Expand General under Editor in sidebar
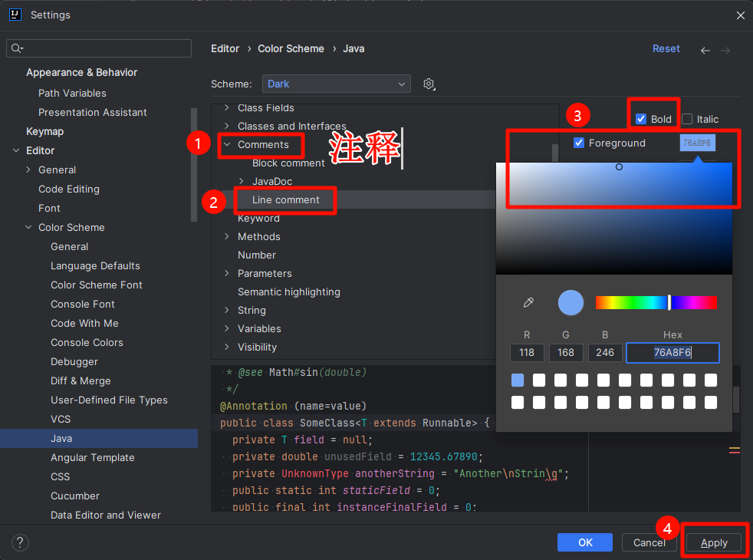Viewport: 753px width, 560px height. click(x=28, y=170)
